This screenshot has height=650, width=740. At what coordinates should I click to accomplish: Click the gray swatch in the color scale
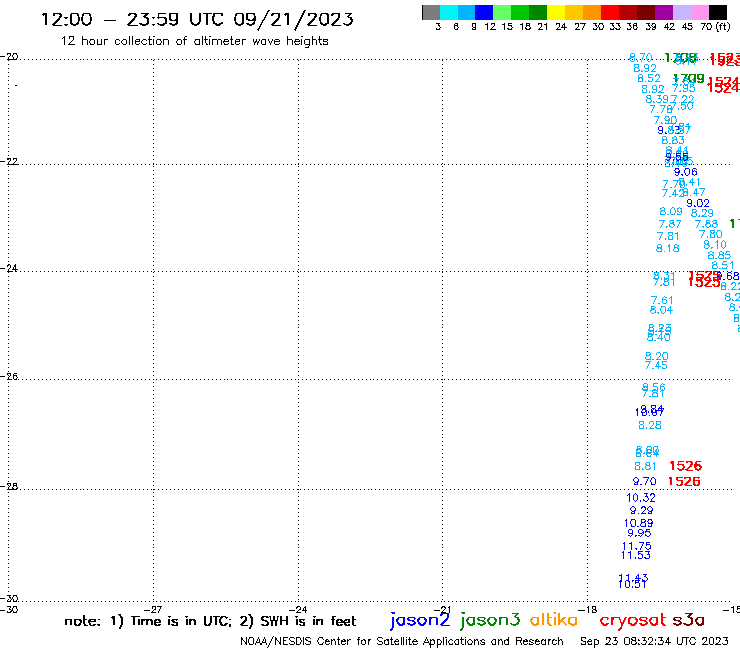[x=431, y=13]
